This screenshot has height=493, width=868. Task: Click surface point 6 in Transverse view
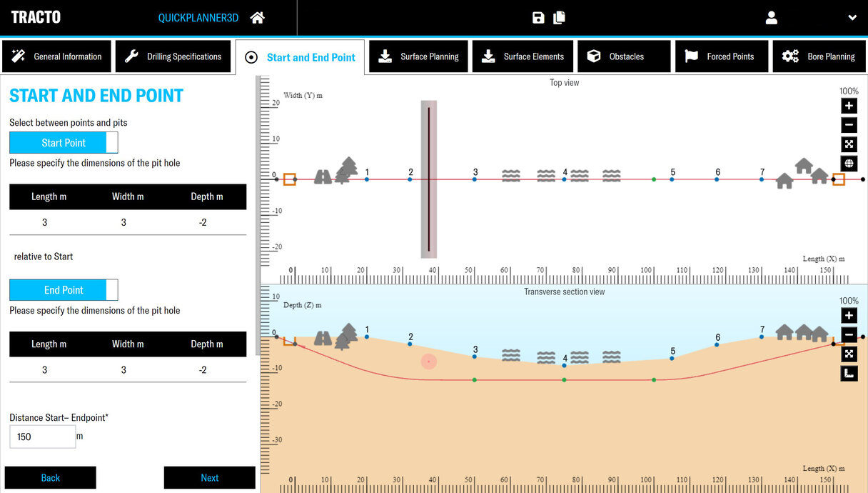[x=717, y=345]
